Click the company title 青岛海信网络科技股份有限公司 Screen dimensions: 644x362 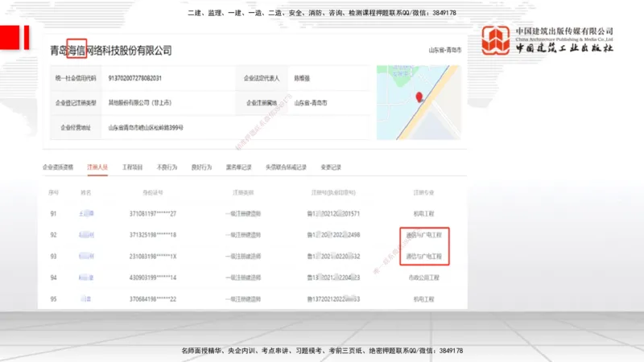(111, 51)
